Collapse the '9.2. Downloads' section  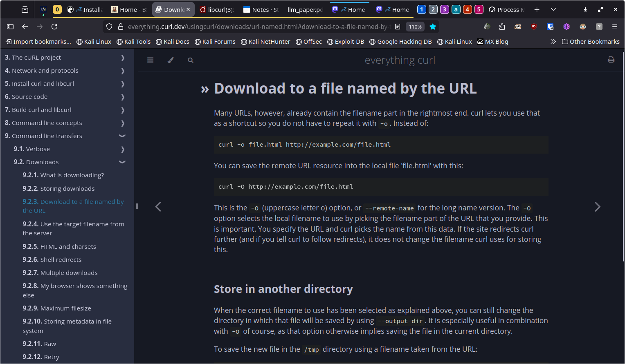point(122,162)
